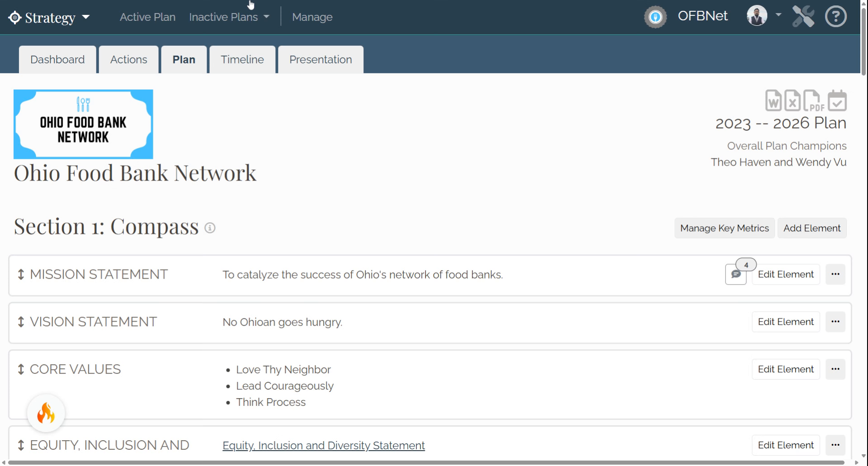
Task: Click the horizontal scrollbar at bottom
Action: point(426,463)
